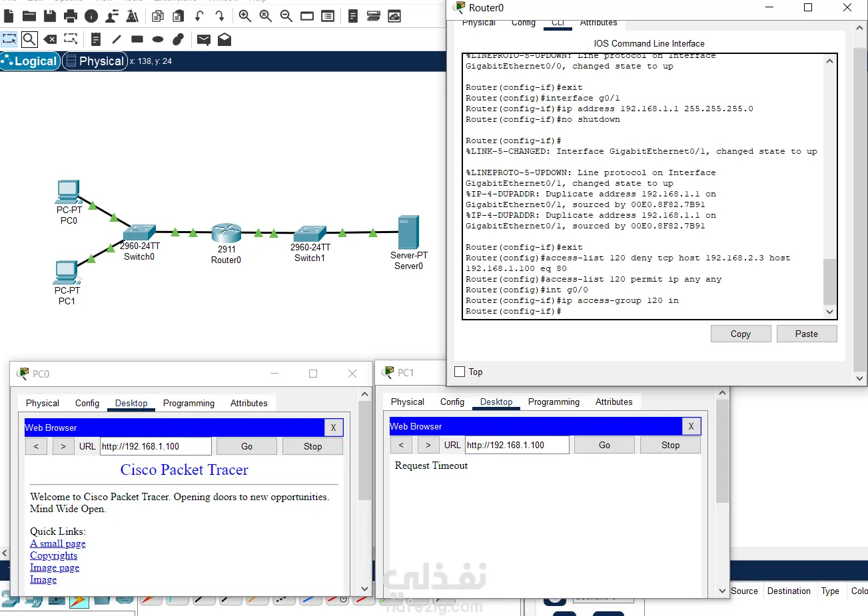This screenshot has height=616, width=868.
Task: Go back in PC0 web browser
Action: click(x=36, y=446)
